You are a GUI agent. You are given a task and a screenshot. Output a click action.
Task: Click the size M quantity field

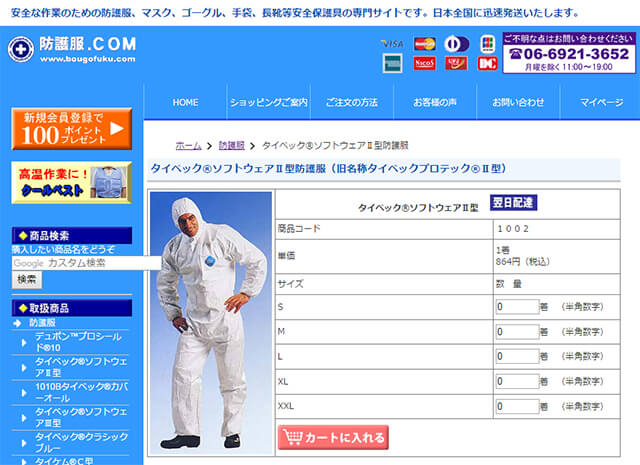pos(517,332)
